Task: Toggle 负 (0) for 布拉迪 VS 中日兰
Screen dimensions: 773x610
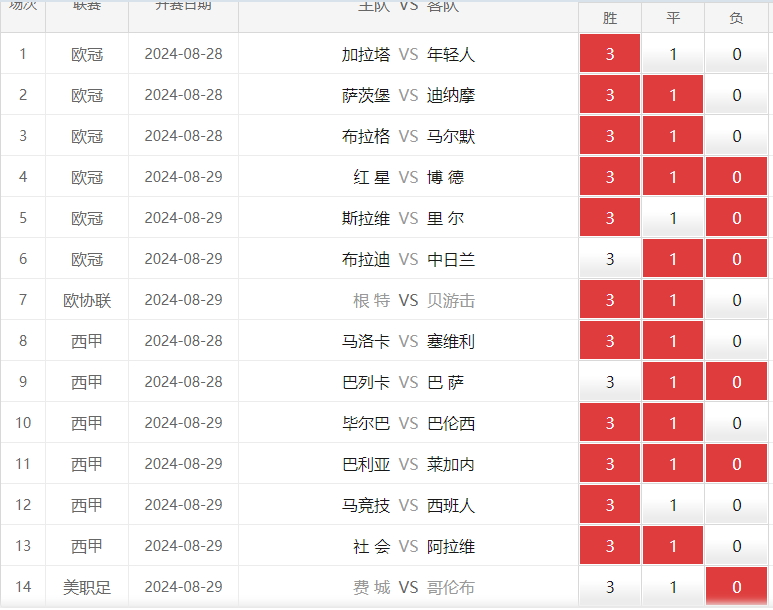Action: click(x=737, y=258)
